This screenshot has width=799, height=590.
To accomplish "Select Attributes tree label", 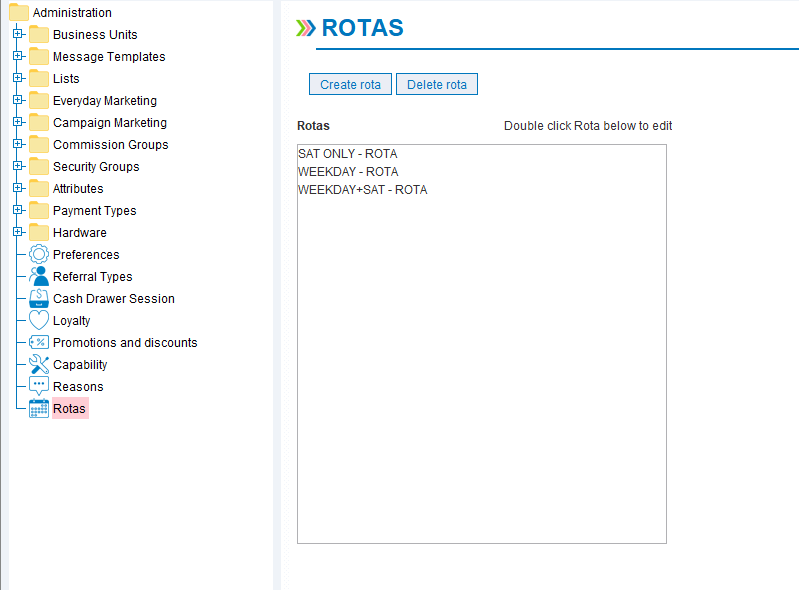I will click(78, 189).
